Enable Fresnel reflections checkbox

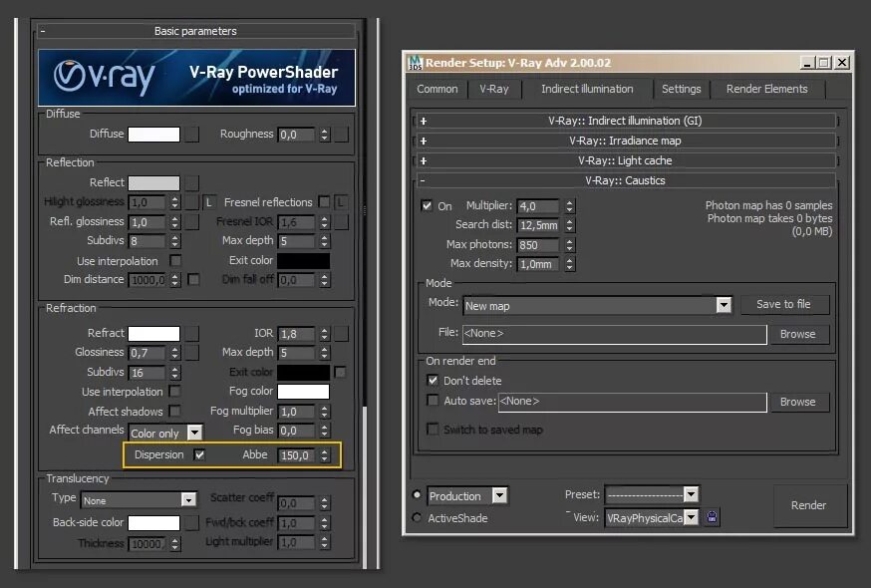pos(325,201)
